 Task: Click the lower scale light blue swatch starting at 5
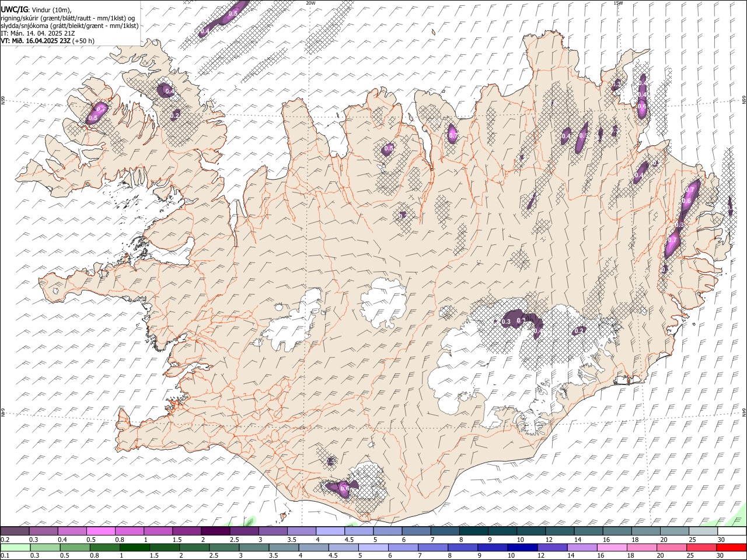pos(373,548)
